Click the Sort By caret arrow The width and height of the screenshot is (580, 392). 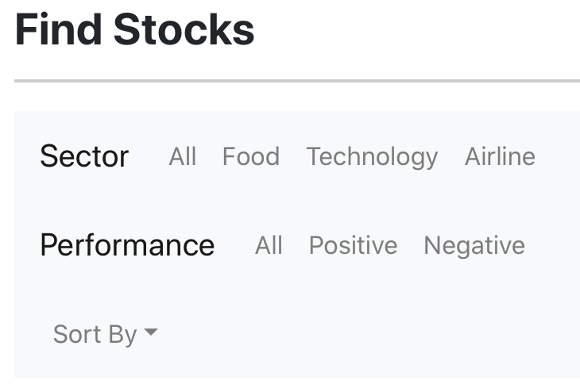(151, 332)
